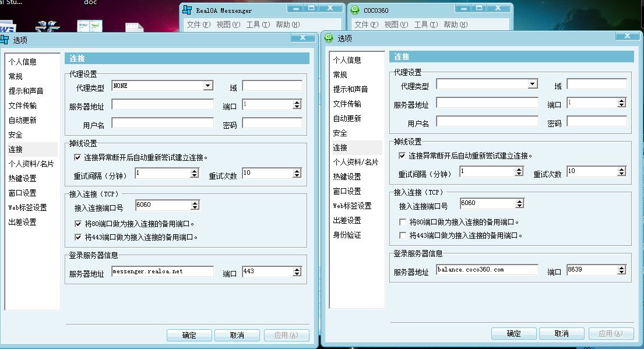Select 个人信息 in right dialog sidebar
Image resolution: width=644 pixels, height=349 pixels.
[x=347, y=60]
